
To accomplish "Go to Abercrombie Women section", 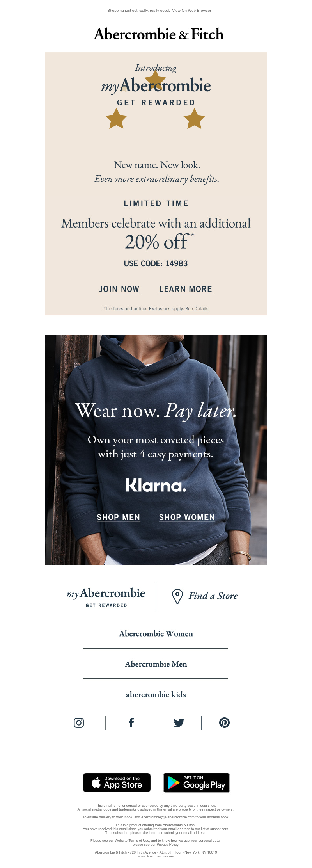I will pyautogui.click(x=156, y=634).
